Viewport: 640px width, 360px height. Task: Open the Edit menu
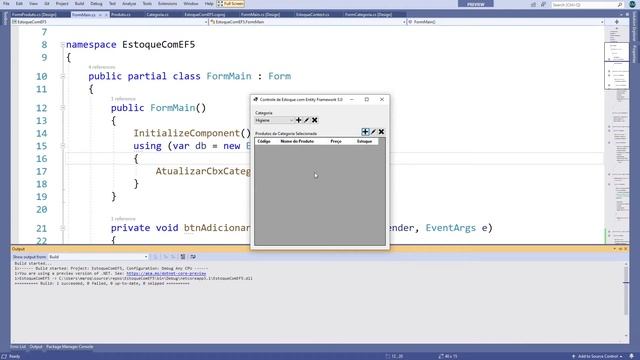pos(19,4)
